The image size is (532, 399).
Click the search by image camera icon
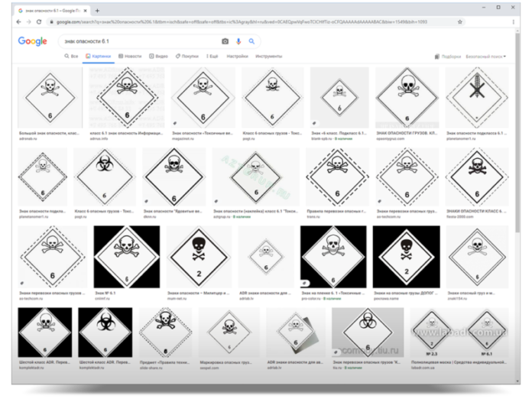tap(225, 41)
